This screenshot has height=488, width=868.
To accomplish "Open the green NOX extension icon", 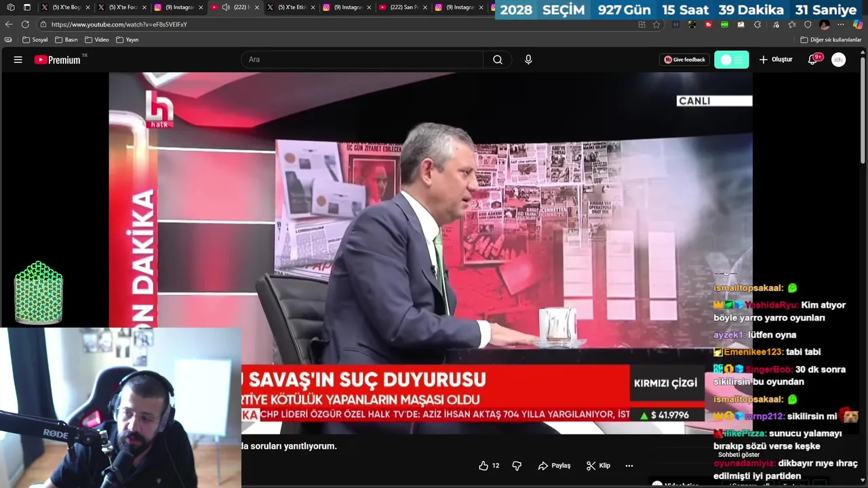I will click(725, 24).
